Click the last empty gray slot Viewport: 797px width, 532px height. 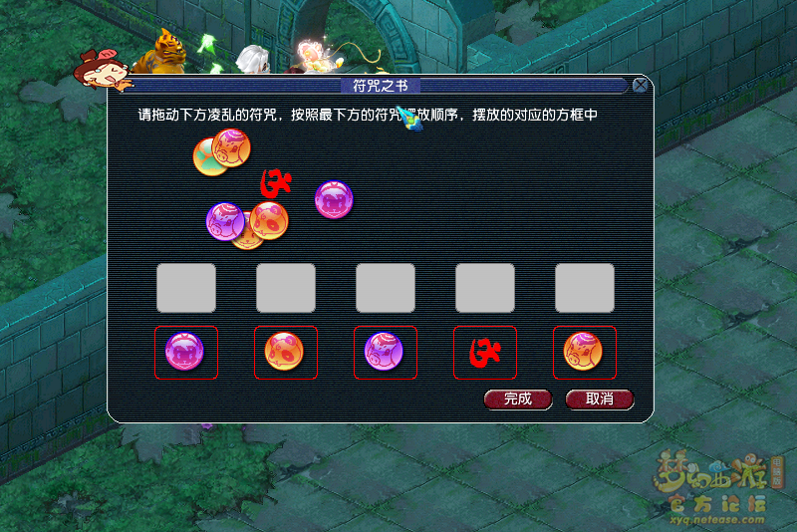click(x=585, y=288)
